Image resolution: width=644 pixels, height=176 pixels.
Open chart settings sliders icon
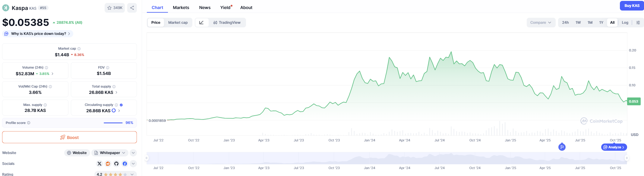(x=638, y=23)
